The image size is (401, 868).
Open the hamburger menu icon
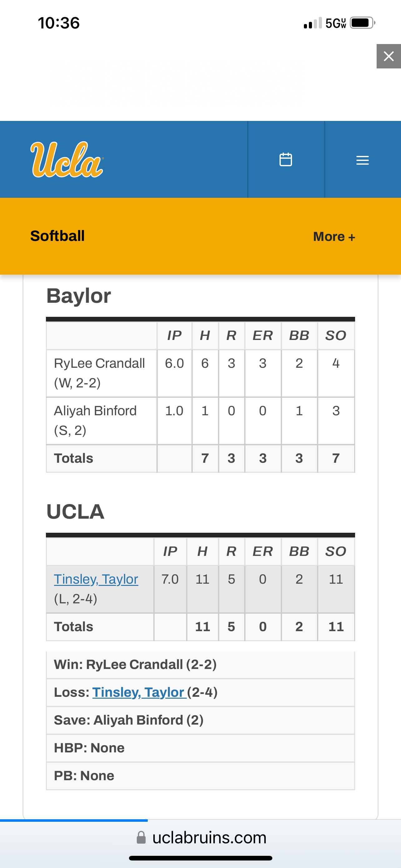click(363, 160)
